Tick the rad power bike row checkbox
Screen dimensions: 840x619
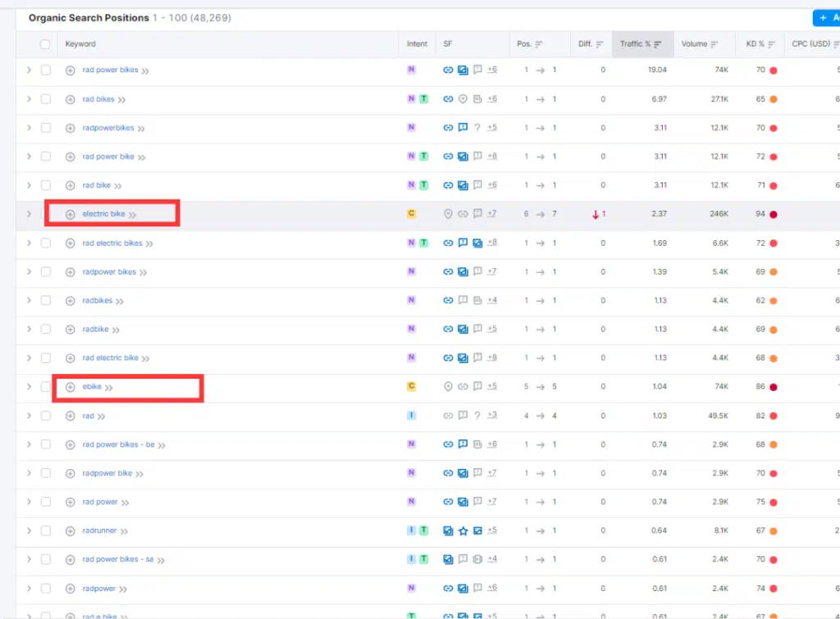(x=46, y=157)
